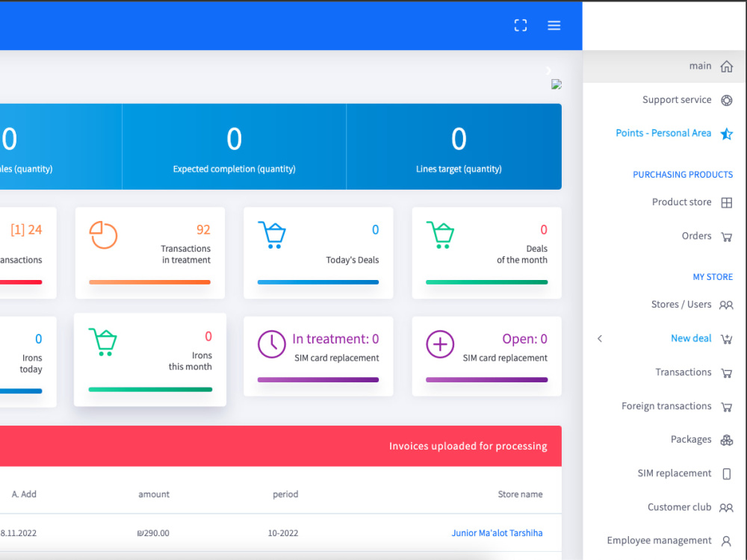The image size is (747, 560).
Task: Click the ₪290.00 amount cell
Action: click(153, 533)
